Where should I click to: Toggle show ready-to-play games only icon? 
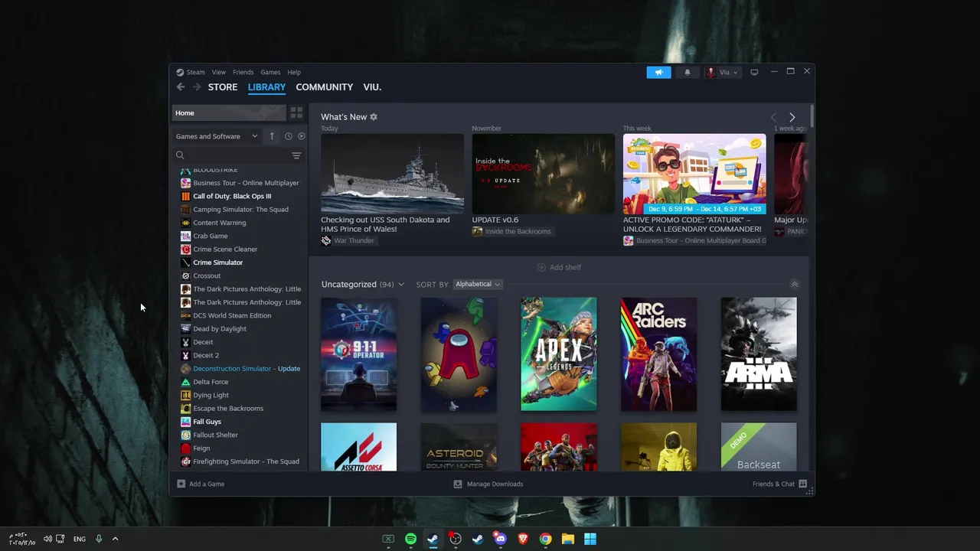[x=302, y=136]
